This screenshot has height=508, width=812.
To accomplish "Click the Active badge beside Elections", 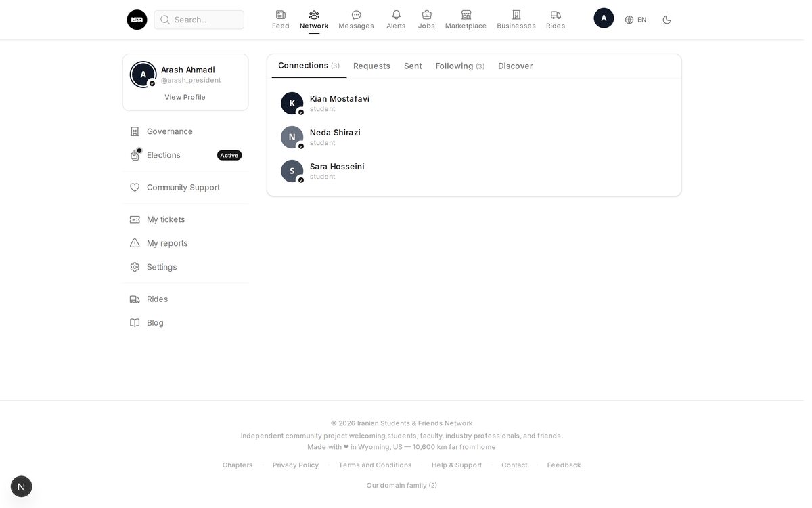I will [x=229, y=155].
